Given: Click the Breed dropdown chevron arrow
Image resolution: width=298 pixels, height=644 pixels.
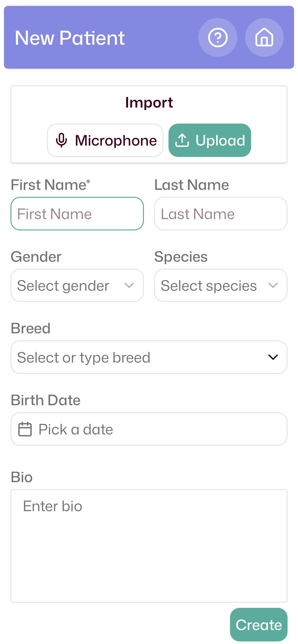Looking at the screenshot, I should click(273, 357).
